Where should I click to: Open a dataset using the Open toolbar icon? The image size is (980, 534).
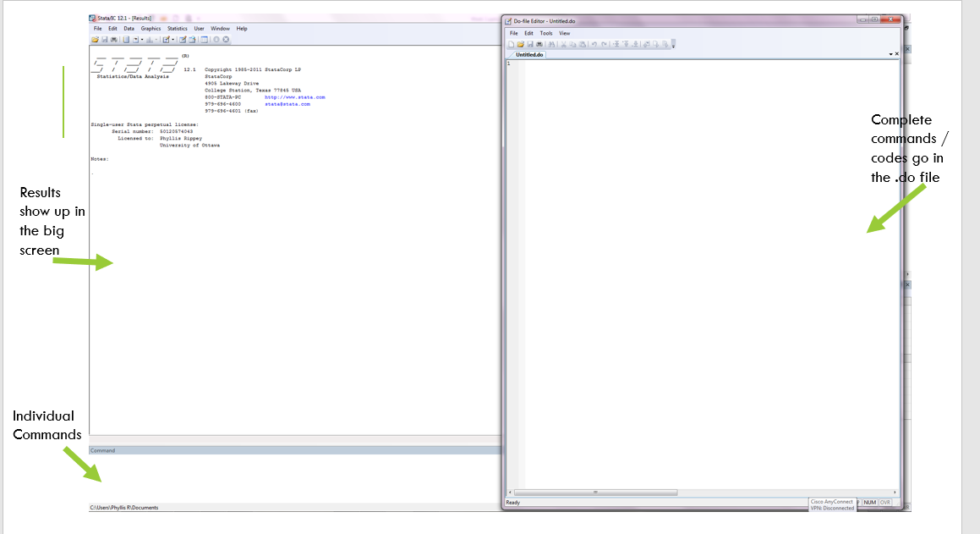(x=96, y=39)
